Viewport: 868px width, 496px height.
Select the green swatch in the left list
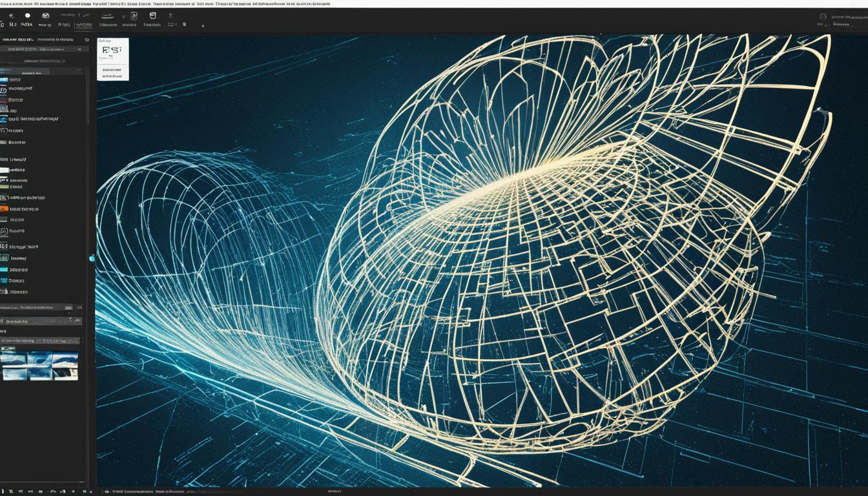[4, 186]
